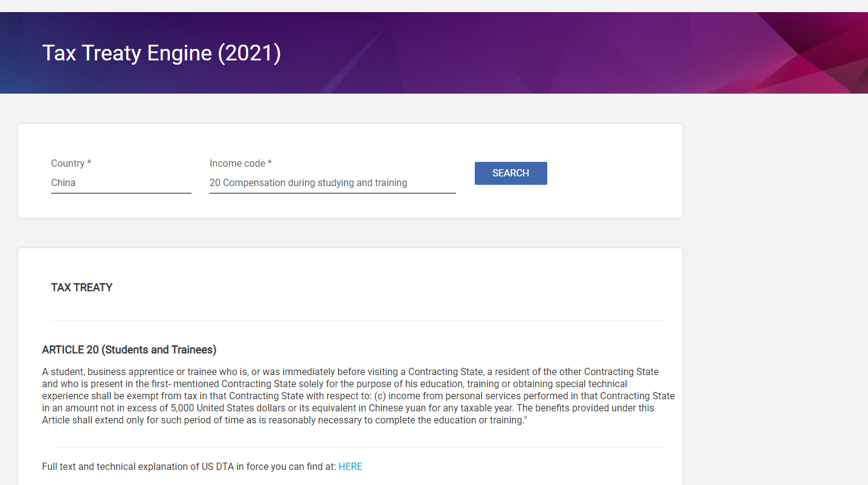Viewport: 868px width, 485px height.
Task: Click the SEARCH button
Action: pyautogui.click(x=510, y=173)
